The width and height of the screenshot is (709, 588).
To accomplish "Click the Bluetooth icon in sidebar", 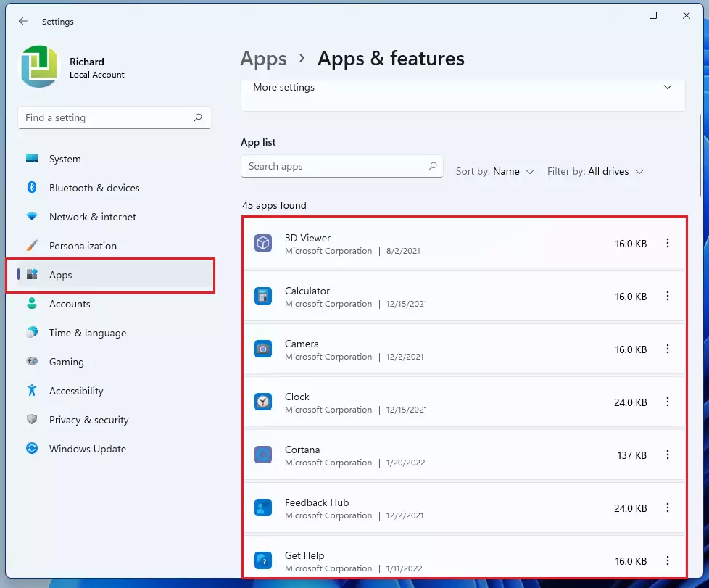I will [32, 187].
